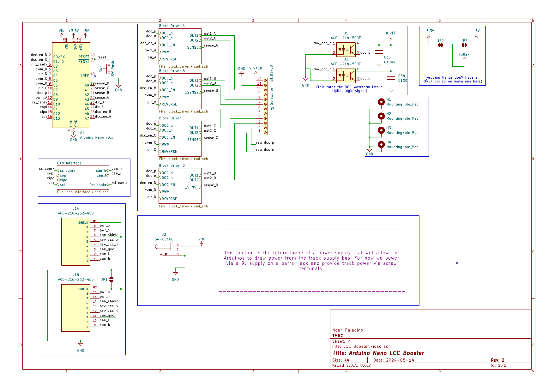554x392 pixels.
Task: Select the J1A connector body
Action: [x=76, y=242]
